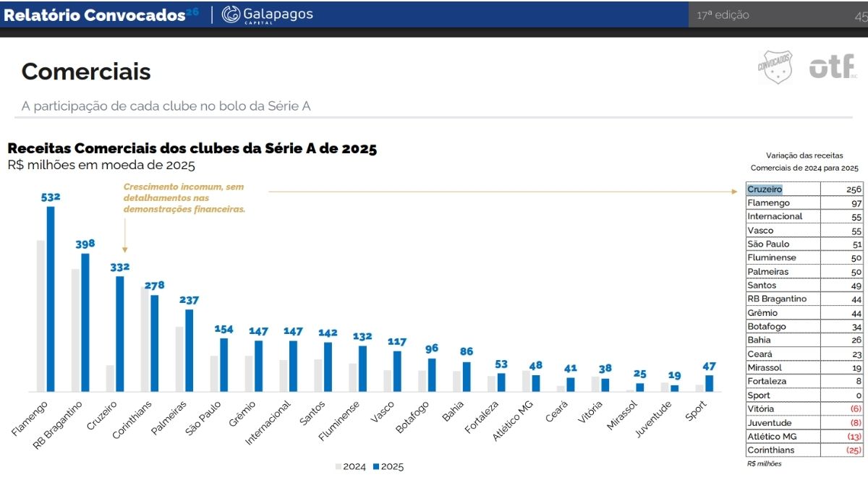
Task: Click the 154 label above São Paulo bar
Action: point(224,329)
